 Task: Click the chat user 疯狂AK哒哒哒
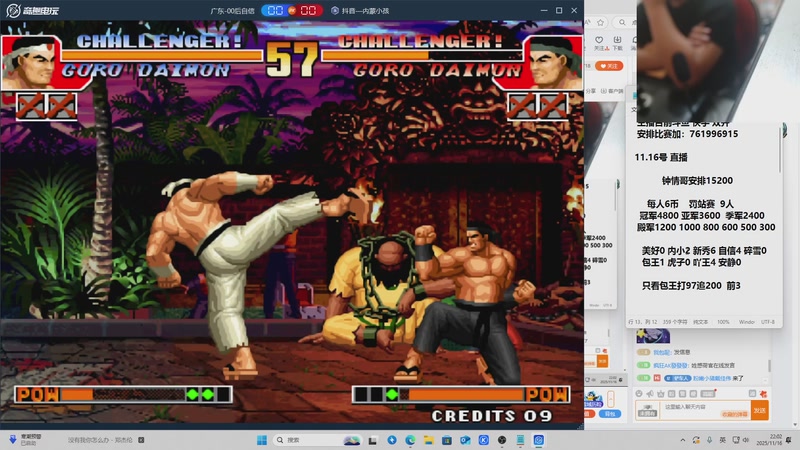tap(670, 365)
